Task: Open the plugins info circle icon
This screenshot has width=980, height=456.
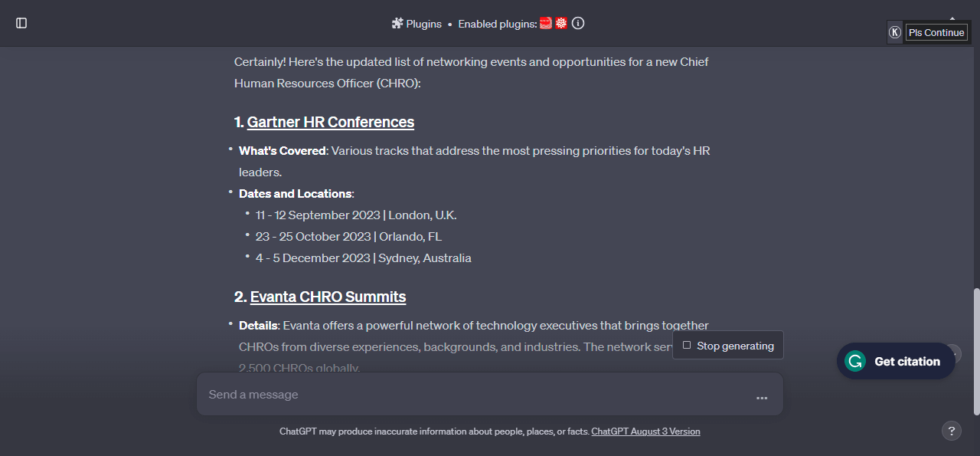Action: click(x=578, y=23)
